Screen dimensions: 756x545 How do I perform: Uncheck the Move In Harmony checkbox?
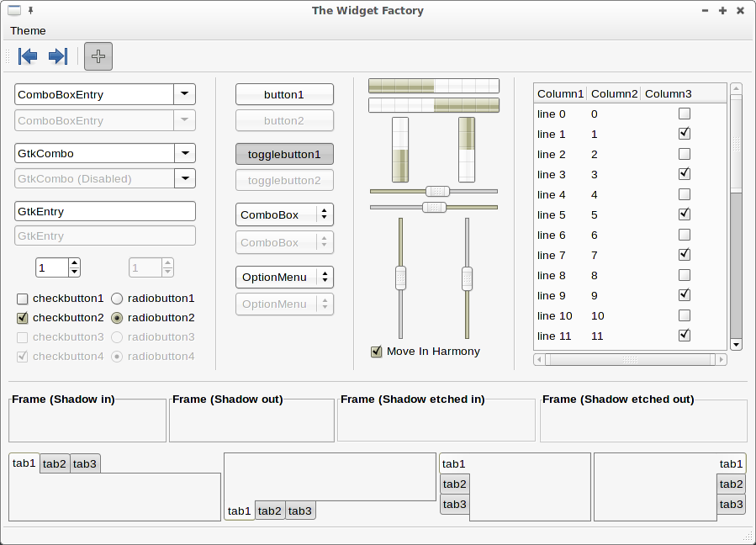[x=376, y=352]
